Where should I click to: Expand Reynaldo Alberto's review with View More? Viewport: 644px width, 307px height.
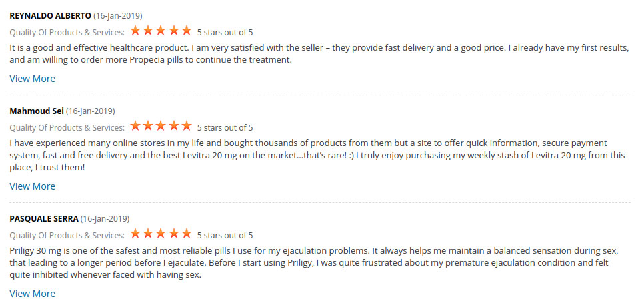[x=32, y=79]
